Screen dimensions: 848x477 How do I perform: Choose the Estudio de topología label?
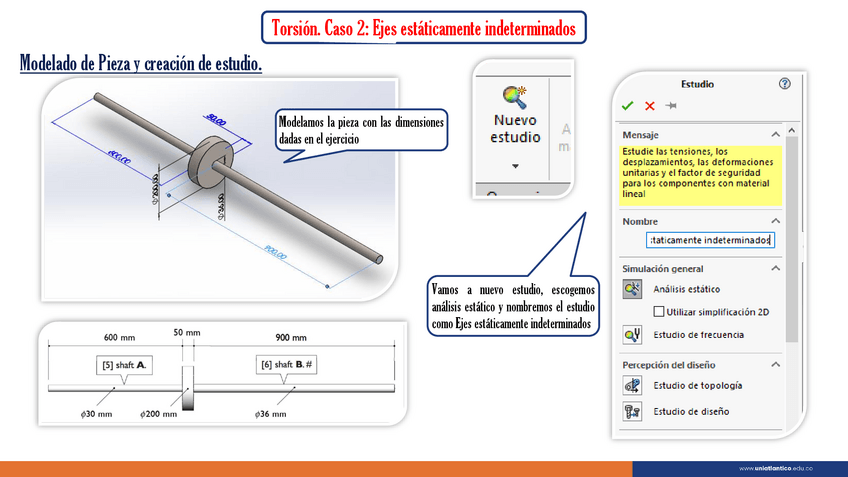pos(698,386)
